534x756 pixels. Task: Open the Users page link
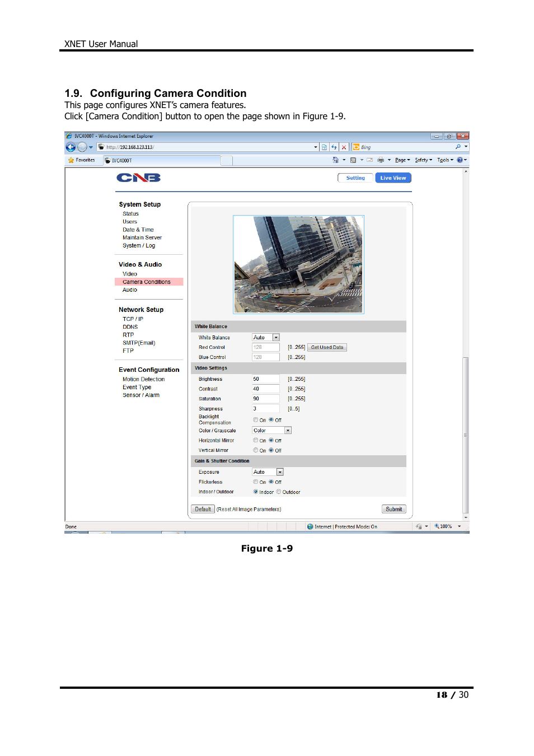pyautogui.click(x=130, y=222)
